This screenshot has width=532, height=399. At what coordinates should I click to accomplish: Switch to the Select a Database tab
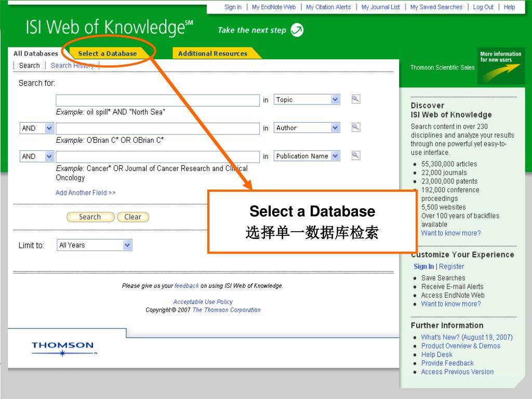[108, 54]
